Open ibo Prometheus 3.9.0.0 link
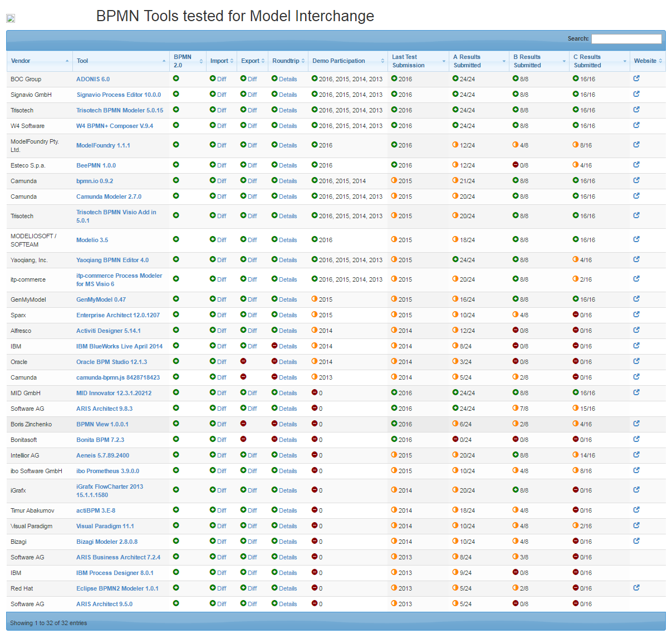Viewport: 672px width, 634px height. click(x=107, y=471)
